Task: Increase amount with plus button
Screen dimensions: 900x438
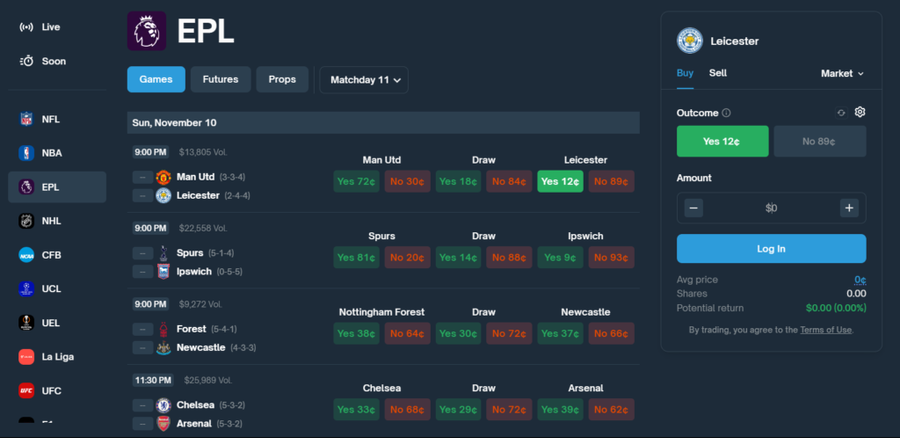Action: [x=849, y=208]
